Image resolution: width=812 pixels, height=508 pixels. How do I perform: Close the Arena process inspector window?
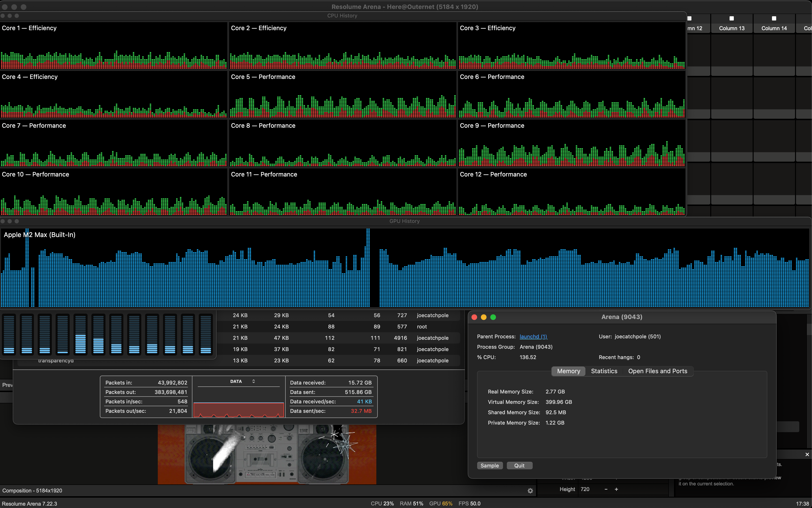pyautogui.click(x=474, y=317)
